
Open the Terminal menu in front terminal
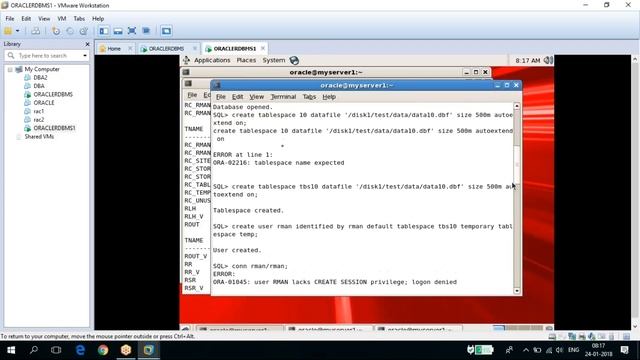tap(283, 97)
